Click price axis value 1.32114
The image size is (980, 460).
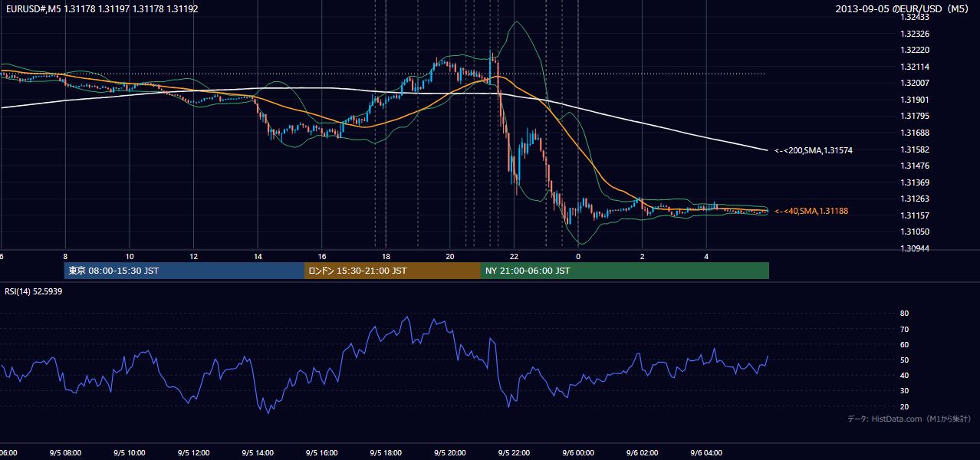point(915,67)
